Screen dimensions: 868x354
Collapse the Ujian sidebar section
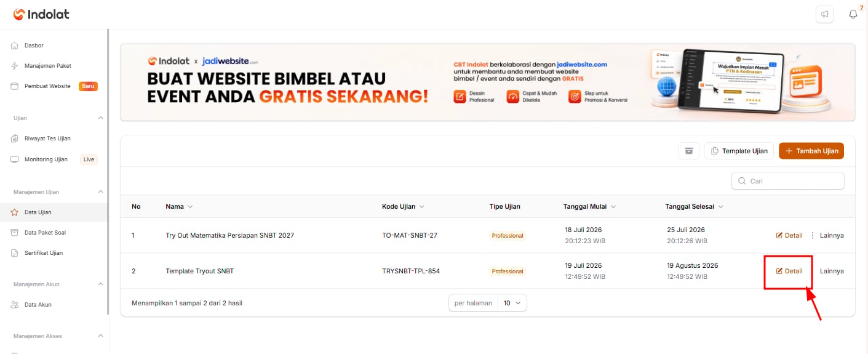click(x=101, y=118)
